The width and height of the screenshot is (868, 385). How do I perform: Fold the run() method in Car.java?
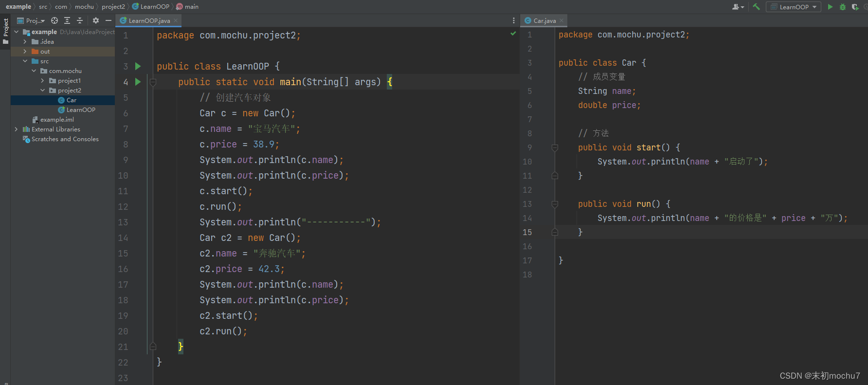[555, 204]
